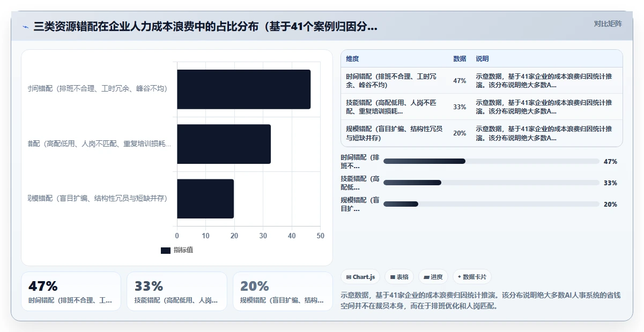This screenshot has height=332, width=644.
Task: Click the longest chart bar for 时间错配
Action: click(244, 89)
